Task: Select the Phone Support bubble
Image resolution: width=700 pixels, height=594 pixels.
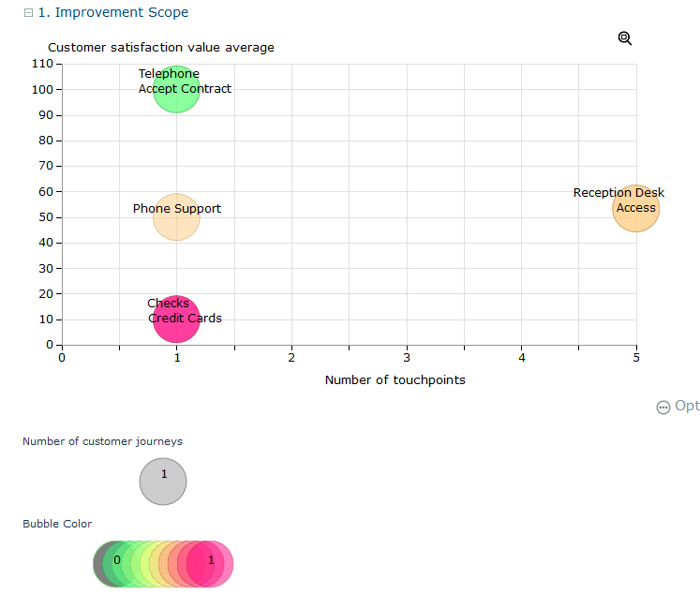Action: (x=176, y=216)
